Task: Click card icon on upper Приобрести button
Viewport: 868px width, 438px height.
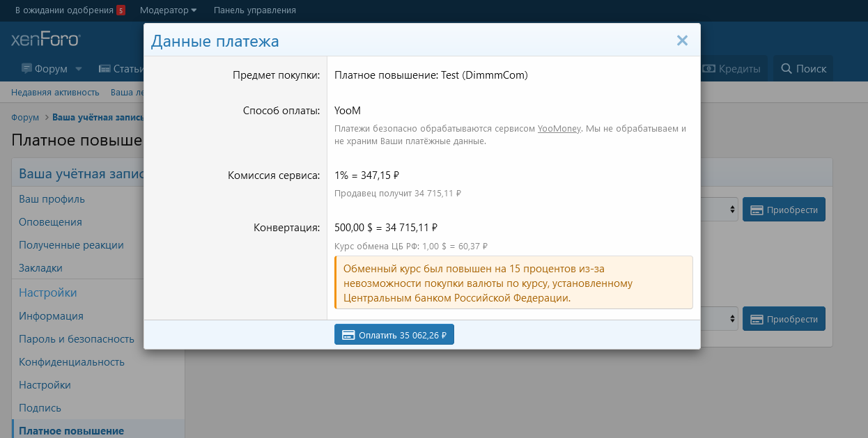Action: [756, 210]
